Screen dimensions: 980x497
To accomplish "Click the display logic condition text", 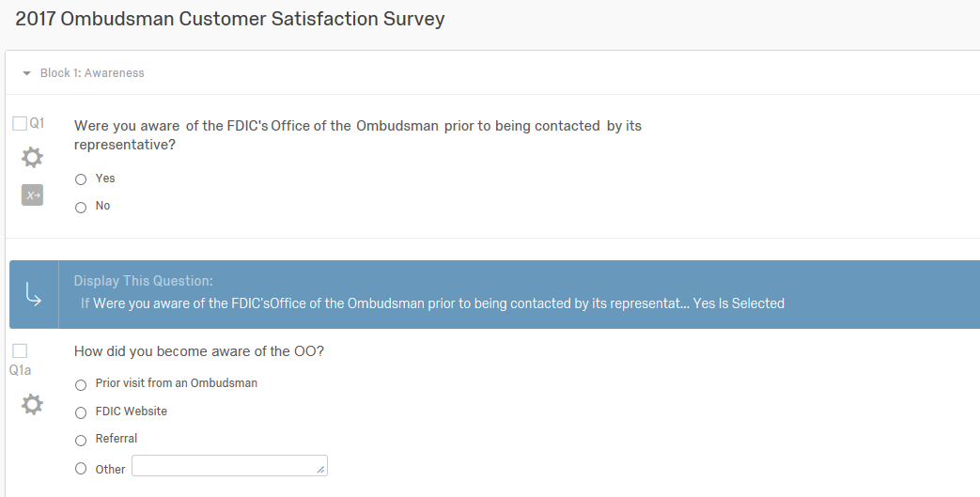I will pos(432,303).
